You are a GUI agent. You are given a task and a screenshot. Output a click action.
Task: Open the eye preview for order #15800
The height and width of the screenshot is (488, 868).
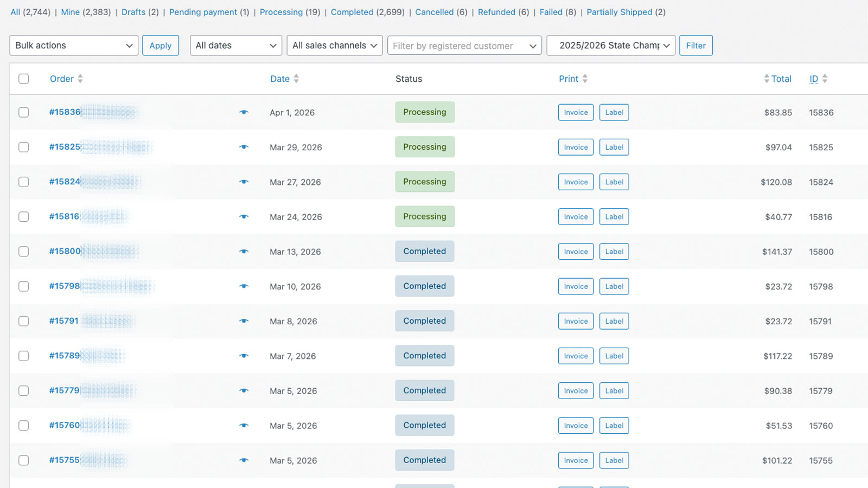point(244,251)
